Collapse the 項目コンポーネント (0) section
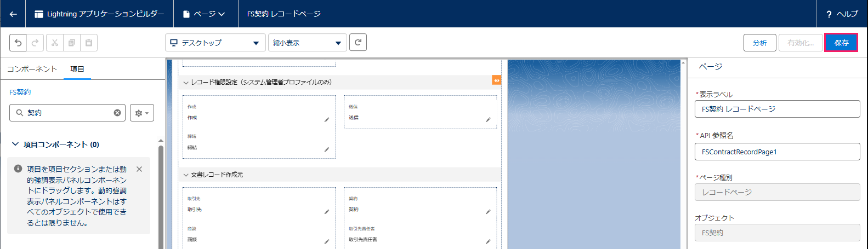This screenshot has width=868, height=249. pyautogui.click(x=15, y=144)
